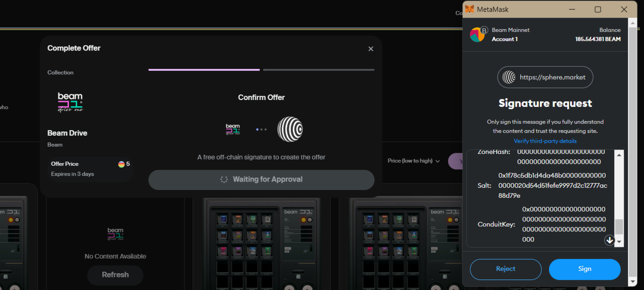Click the Salt hex value text
644x290 pixels.
(553, 186)
